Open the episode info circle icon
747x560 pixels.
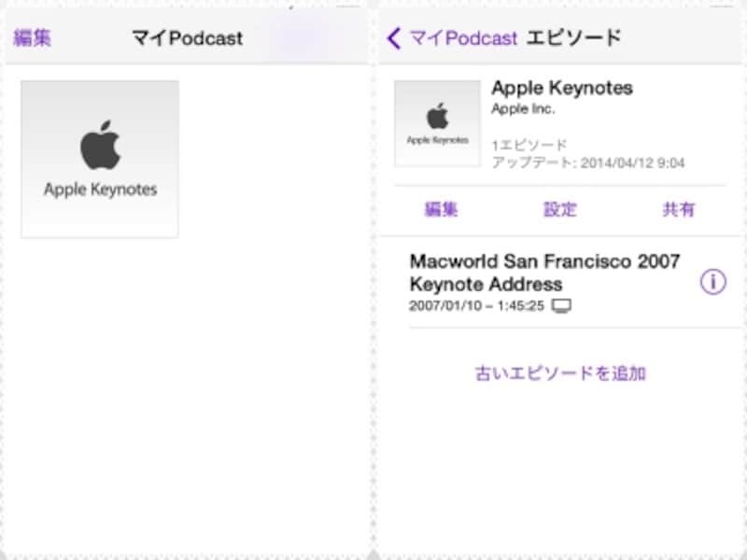713,282
